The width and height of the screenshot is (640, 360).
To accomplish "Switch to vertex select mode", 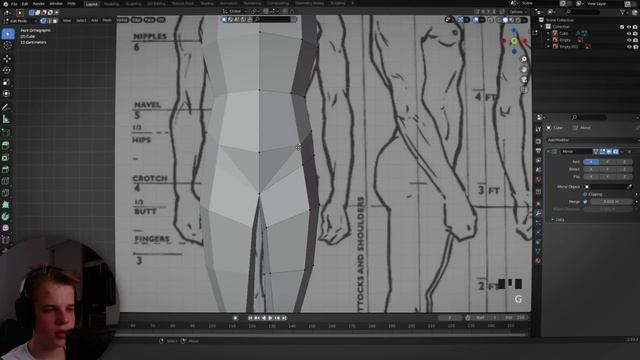I will [x=43, y=20].
